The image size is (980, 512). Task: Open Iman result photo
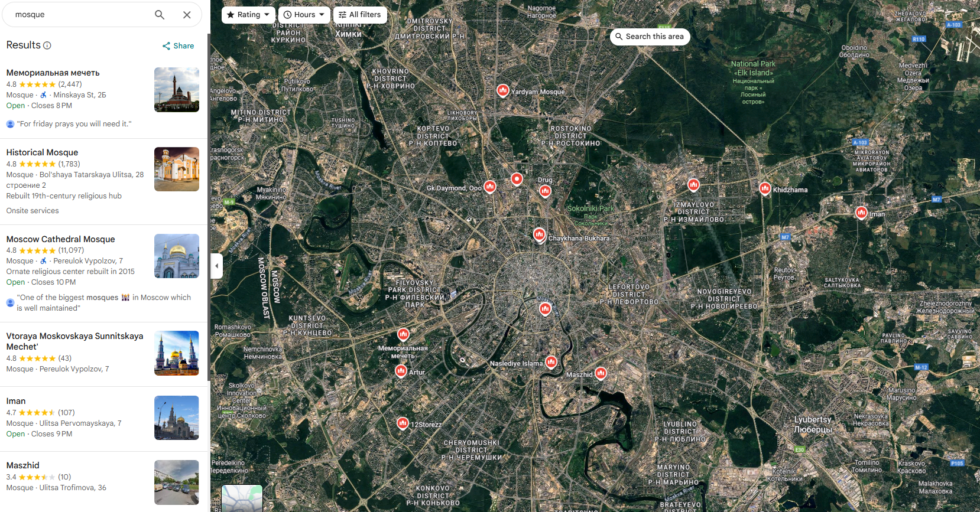tap(177, 418)
